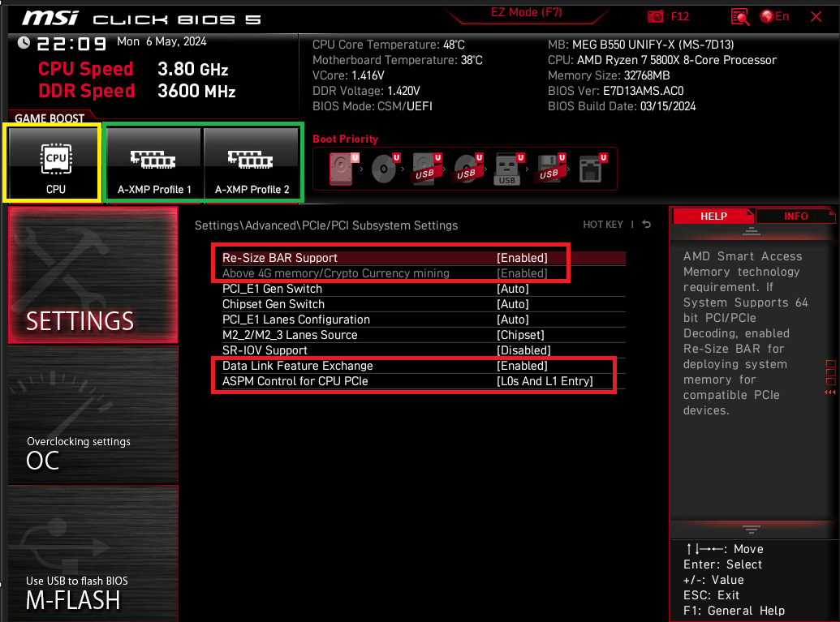Image resolution: width=840 pixels, height=622 pixels.
Task: Switch to the HELP tab
Action: [713, 217]
